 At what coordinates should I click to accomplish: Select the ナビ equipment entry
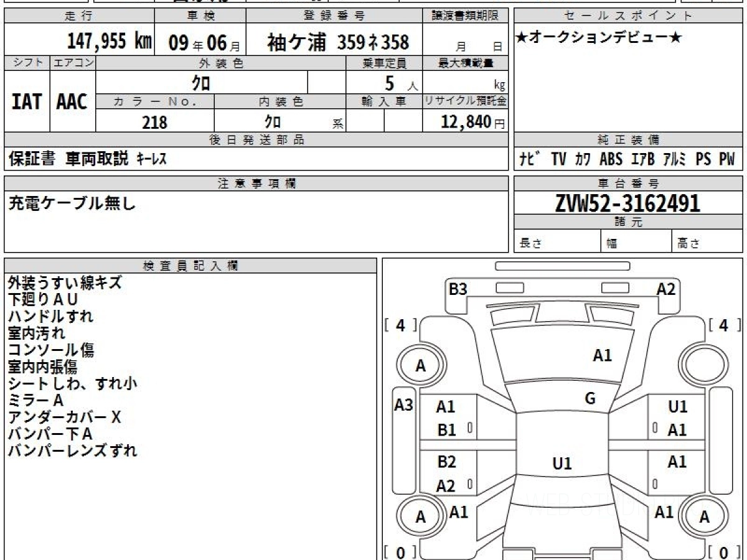530,159
